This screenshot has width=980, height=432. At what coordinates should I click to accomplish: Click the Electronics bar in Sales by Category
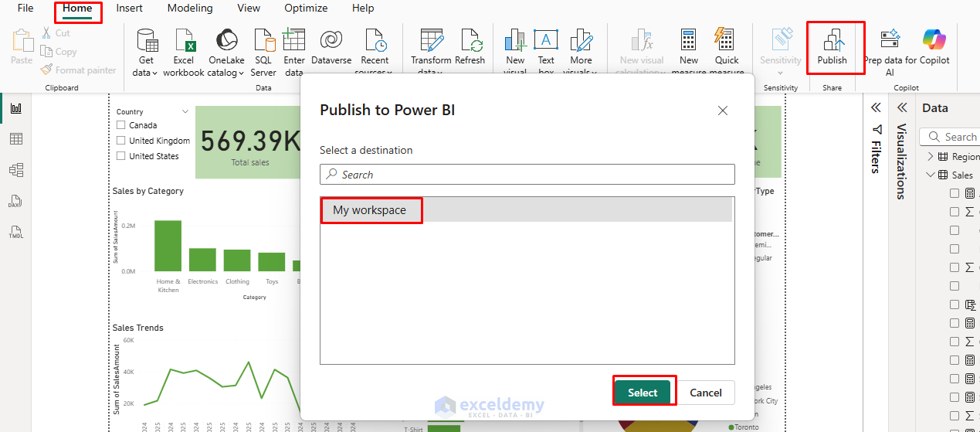[202, 260]
